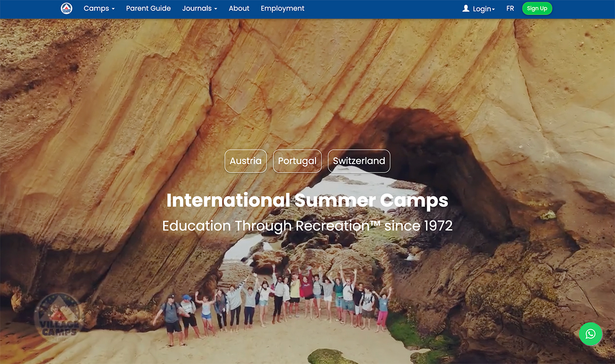Screen dimensions: 615x364
Task: Select the Switzerland camp location button
Action: click(359, 161)
